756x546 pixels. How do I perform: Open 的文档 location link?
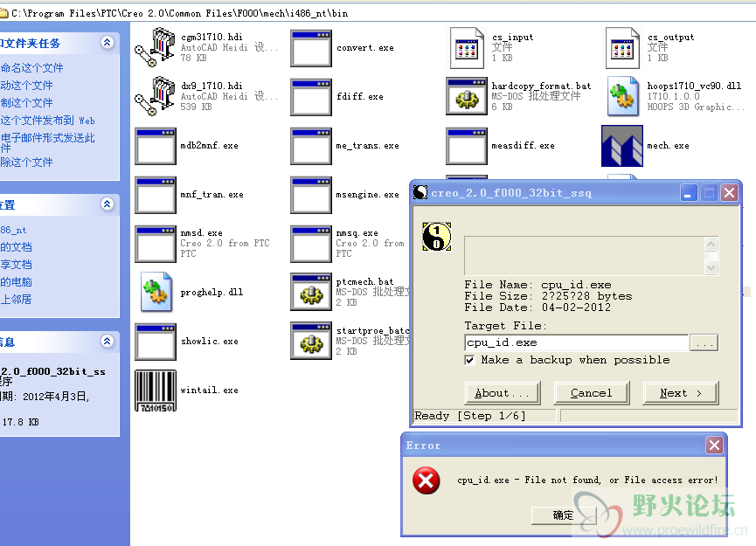16,247
